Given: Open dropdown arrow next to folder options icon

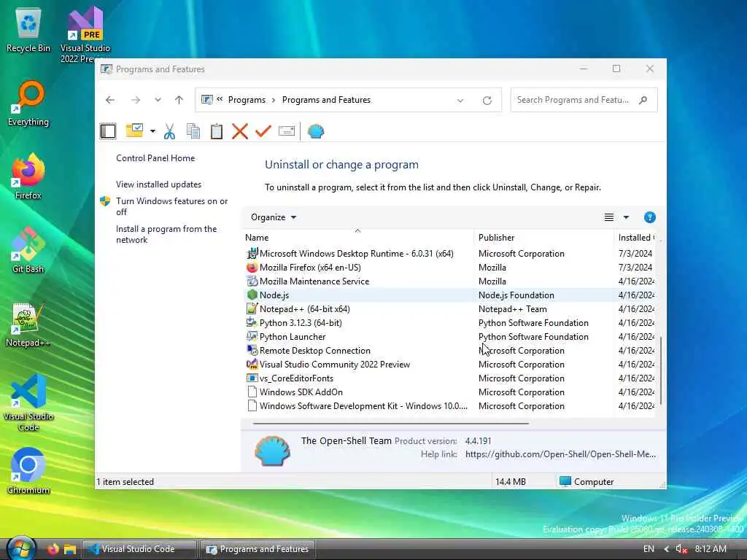Looking at the screenshot, I should (x=152, y=131).
